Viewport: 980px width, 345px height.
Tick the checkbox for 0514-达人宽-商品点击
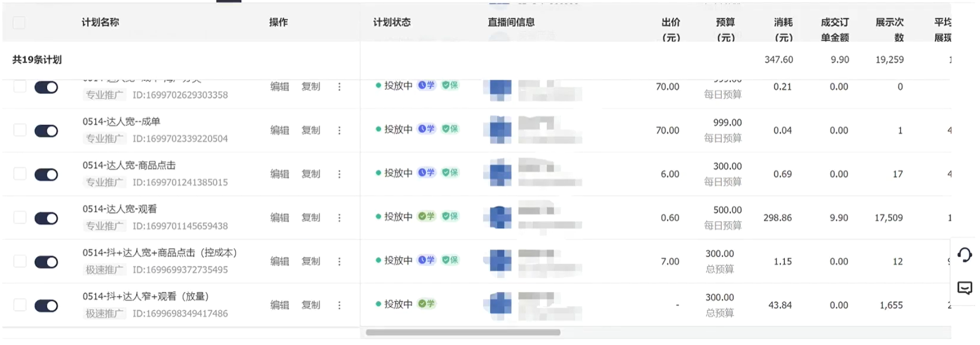[x=20, y=174]
